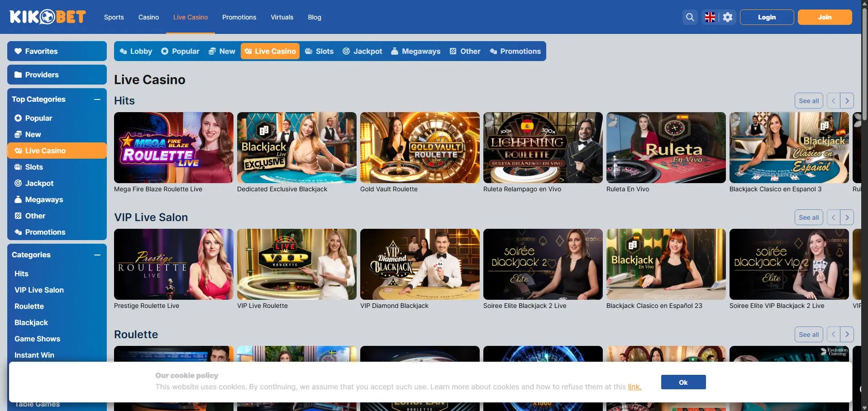Click the KikoBet logo
868x411 pixels.
tap(48, 17)
